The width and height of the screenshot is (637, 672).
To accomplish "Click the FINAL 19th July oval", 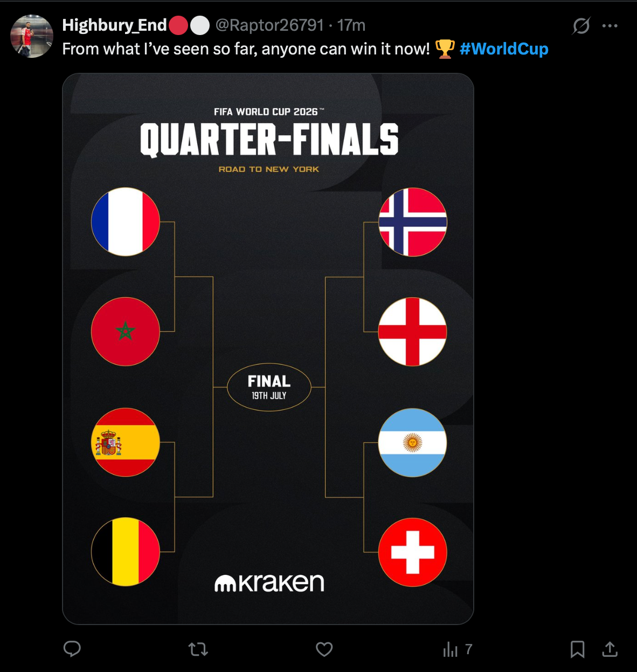I will tap(269, 387).
